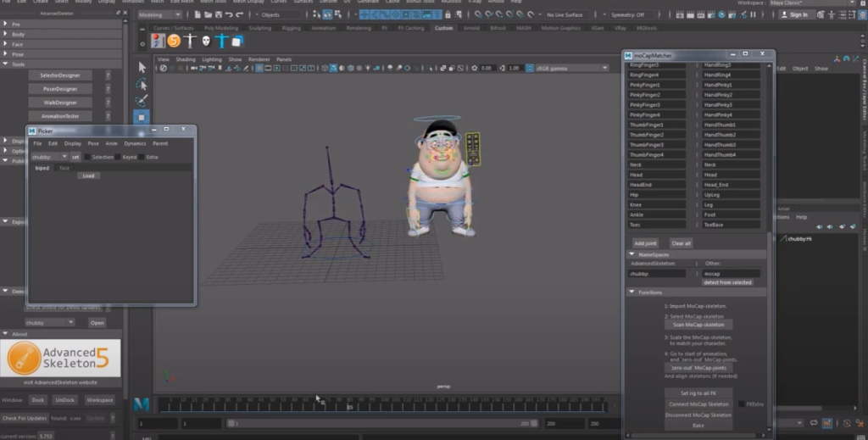Open Advanced Skeleton selector shelf icon
The height and width of the screenshot is (440, 868).
coord(158,41)
